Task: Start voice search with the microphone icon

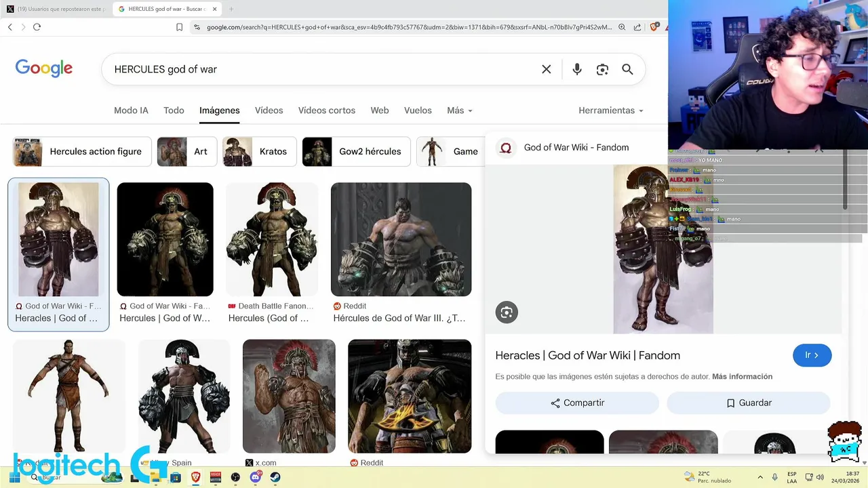Action: (577, 69)
